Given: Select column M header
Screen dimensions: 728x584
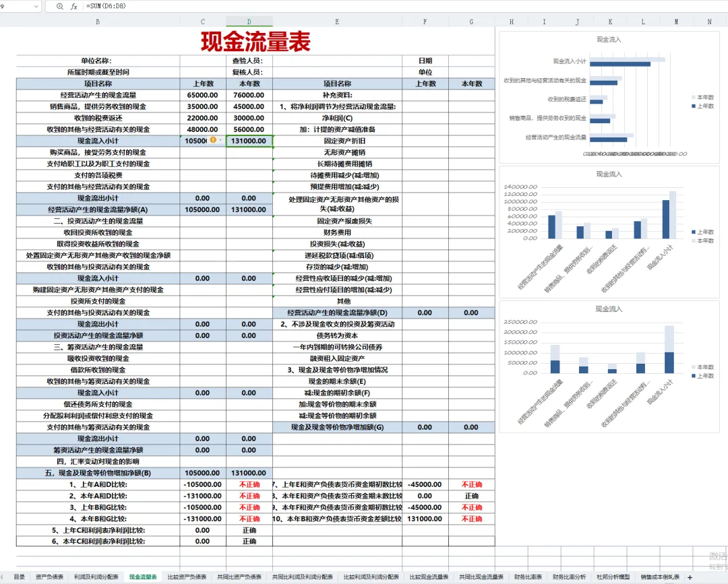Looking at the screenshot, I should point(677,22).
